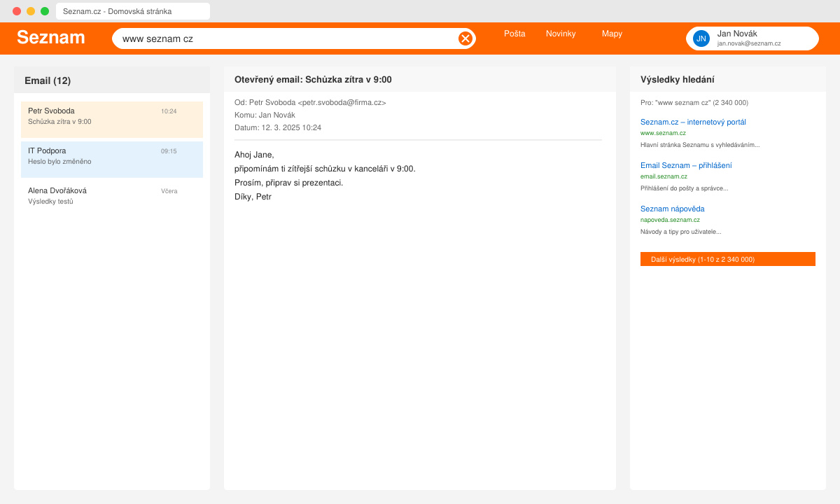Click the 09:15 timestamp in email list
The image size is (840, 504).
pyautogui.click(x=169, y=151)
